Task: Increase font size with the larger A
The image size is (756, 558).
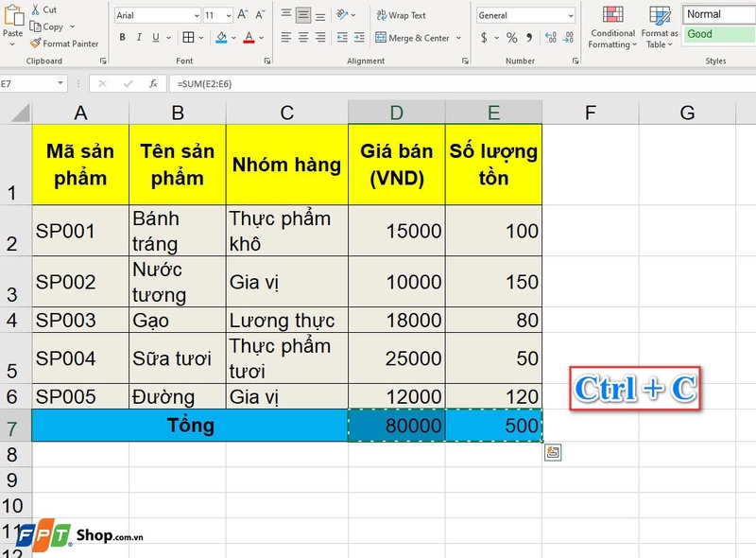Action: [x=243, y=15]
